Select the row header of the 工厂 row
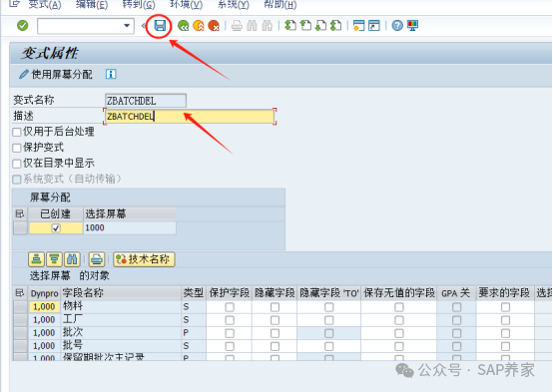Viewport: 553px width, 392px height. (20, 320)
